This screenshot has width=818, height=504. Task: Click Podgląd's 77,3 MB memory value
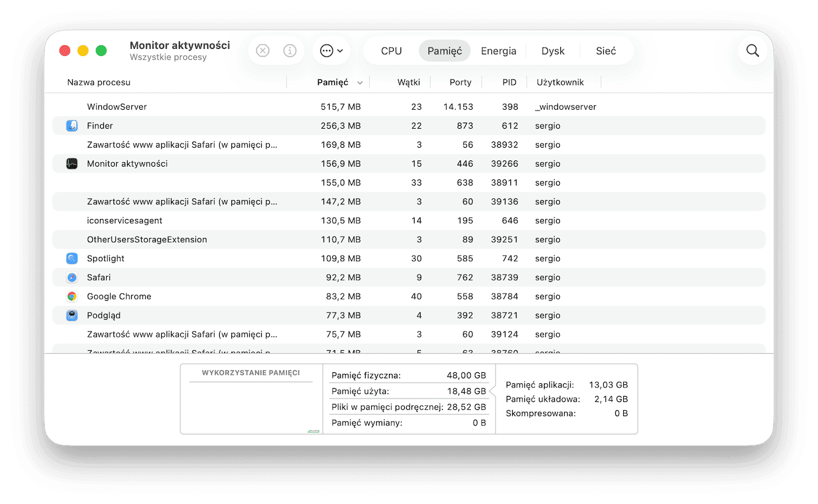click(343, 315)
